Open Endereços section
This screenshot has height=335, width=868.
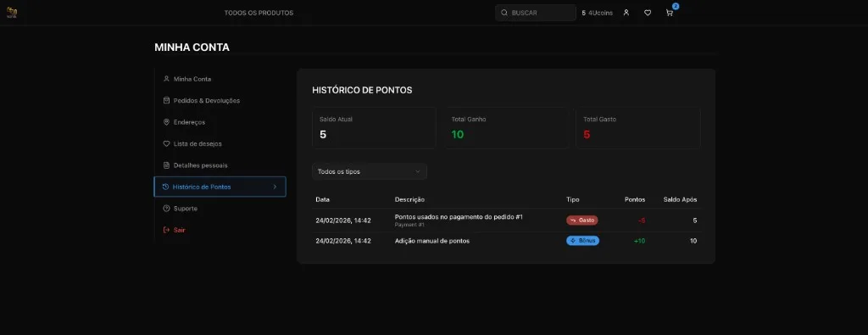tap(220, 122)
